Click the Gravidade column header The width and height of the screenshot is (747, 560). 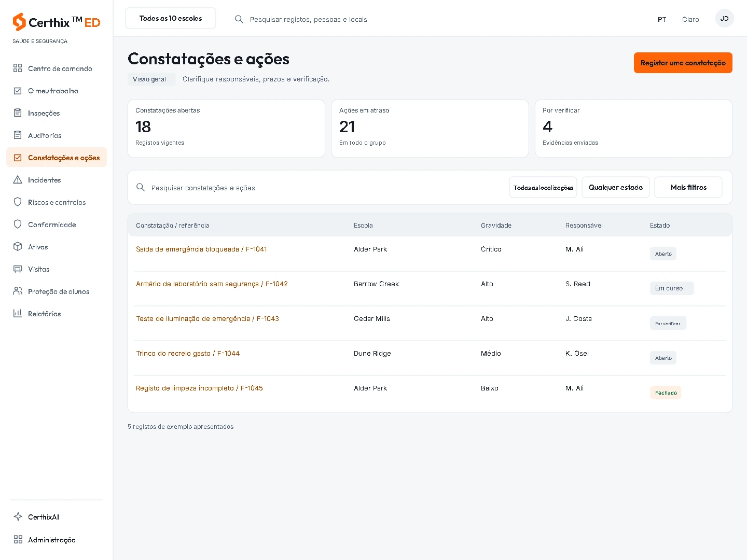[x=496, y=225]
